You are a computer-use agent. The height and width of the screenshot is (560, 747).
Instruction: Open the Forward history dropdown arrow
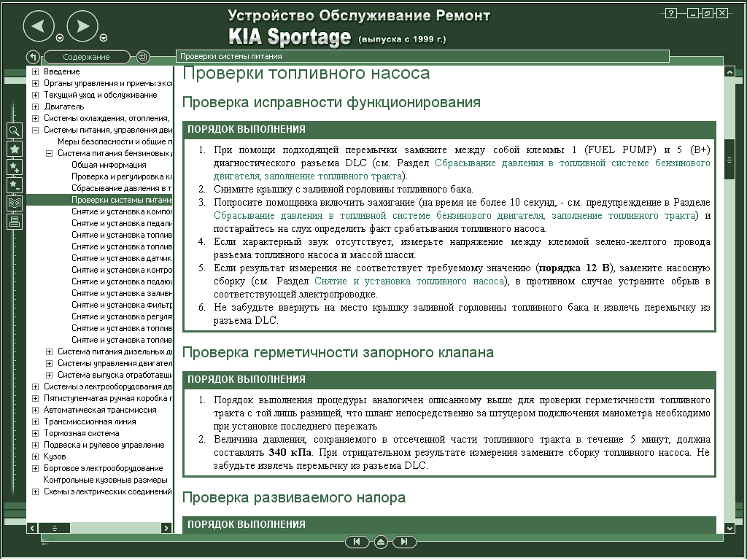(104, 38)
